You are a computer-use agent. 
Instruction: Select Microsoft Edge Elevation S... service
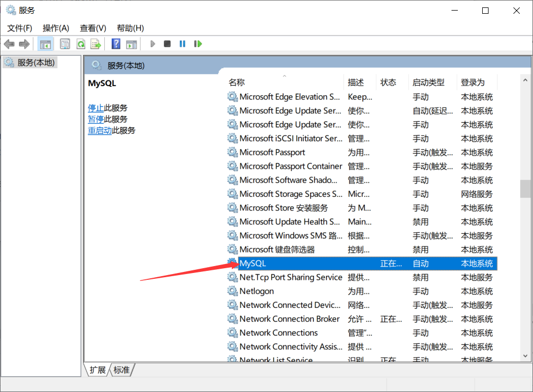[x=290, y=97]
